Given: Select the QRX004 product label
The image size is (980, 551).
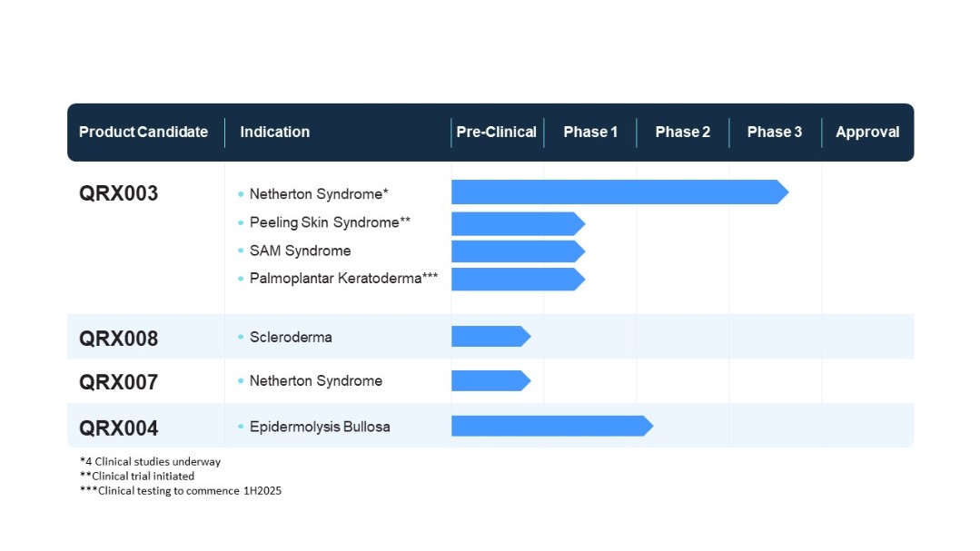Looking at the screenshot, I should point(118,428).
